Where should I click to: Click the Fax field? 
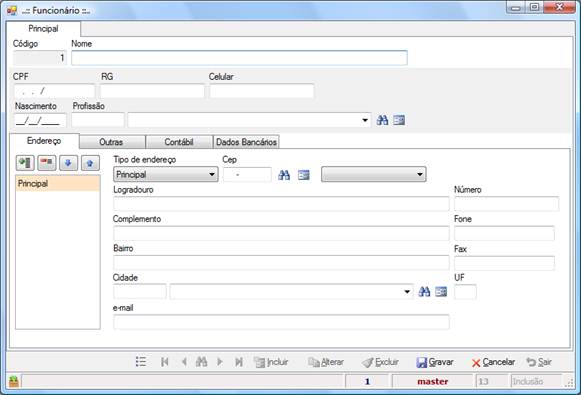(504, 263)
